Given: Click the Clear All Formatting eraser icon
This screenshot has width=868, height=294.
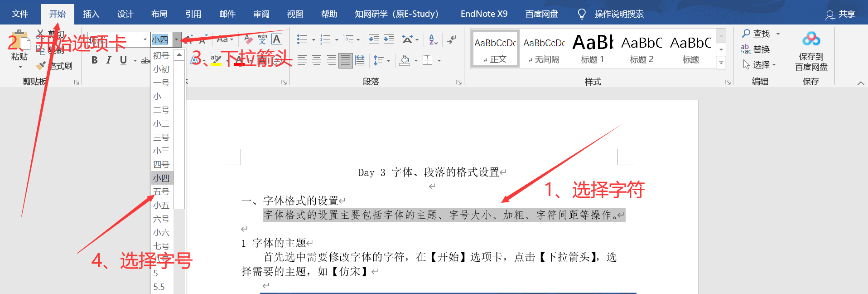Looking at the screenshot, I should (248, 39).
